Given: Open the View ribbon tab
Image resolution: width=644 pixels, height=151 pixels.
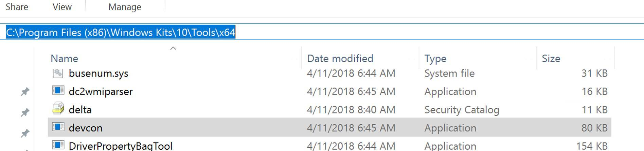Looking at the screenshot, I should [62, 7].
